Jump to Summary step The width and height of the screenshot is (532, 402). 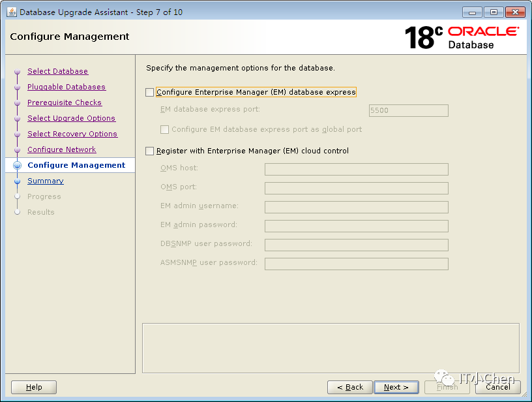46,181
